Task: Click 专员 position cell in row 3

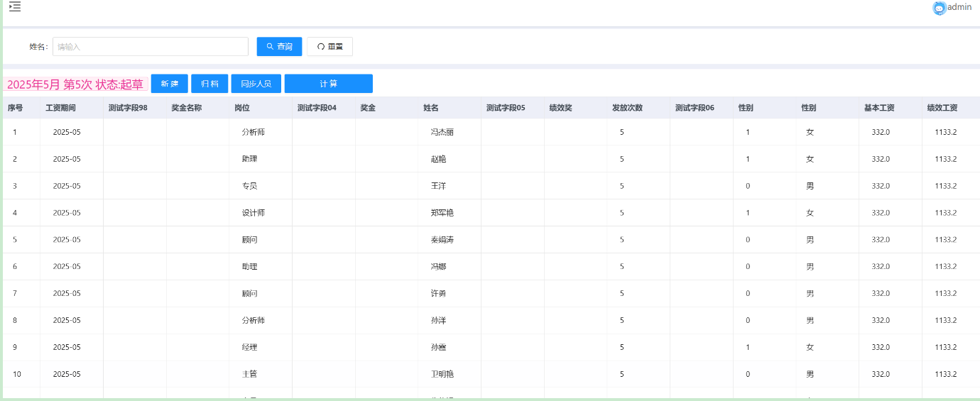Action: click(x=250, y=186)
